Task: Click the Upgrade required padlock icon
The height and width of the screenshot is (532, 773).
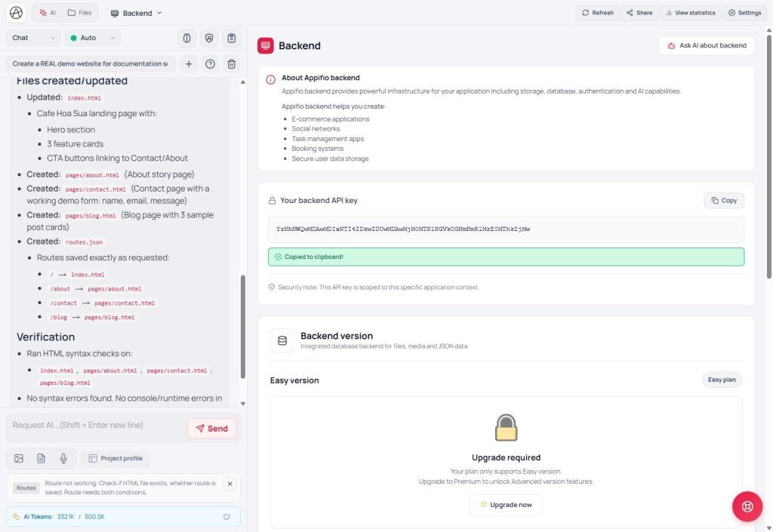Action: click(x=506, y=428)
